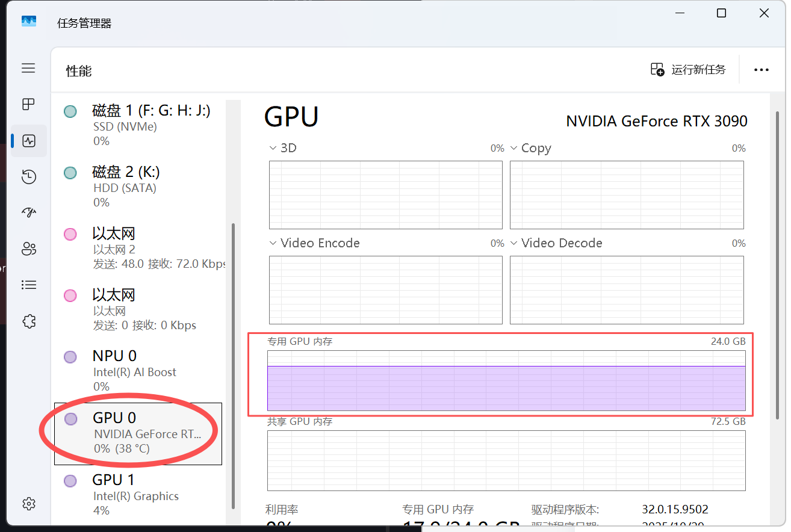
Task: Open Task Manager settings gear
Action: pos(28,504)
